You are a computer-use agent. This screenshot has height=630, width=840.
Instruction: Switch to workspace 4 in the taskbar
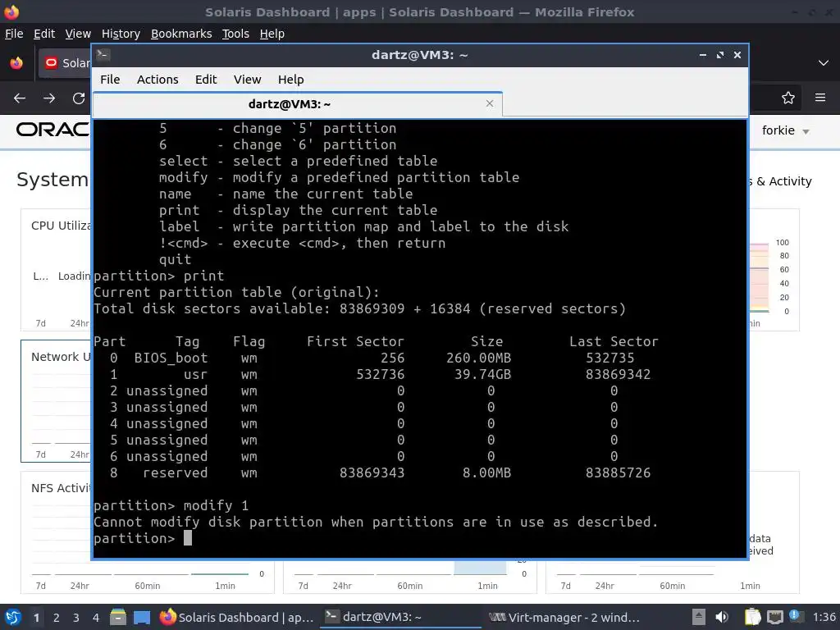point(95,618)
